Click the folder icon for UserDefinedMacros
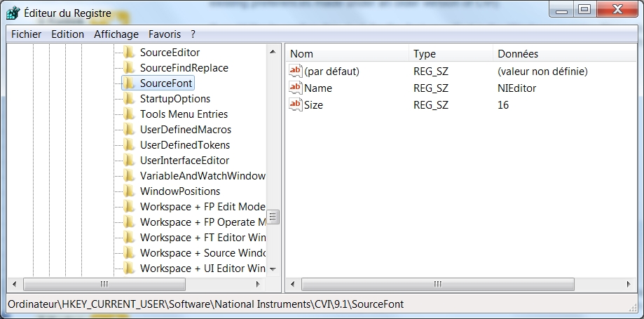This screenshot has height=319, width=644. click(128, 130)
